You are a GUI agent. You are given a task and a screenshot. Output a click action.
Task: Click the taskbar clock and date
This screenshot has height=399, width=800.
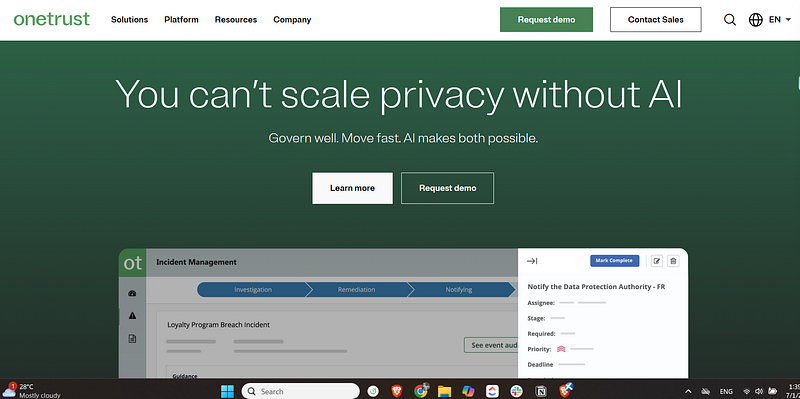tap(793, 391)
